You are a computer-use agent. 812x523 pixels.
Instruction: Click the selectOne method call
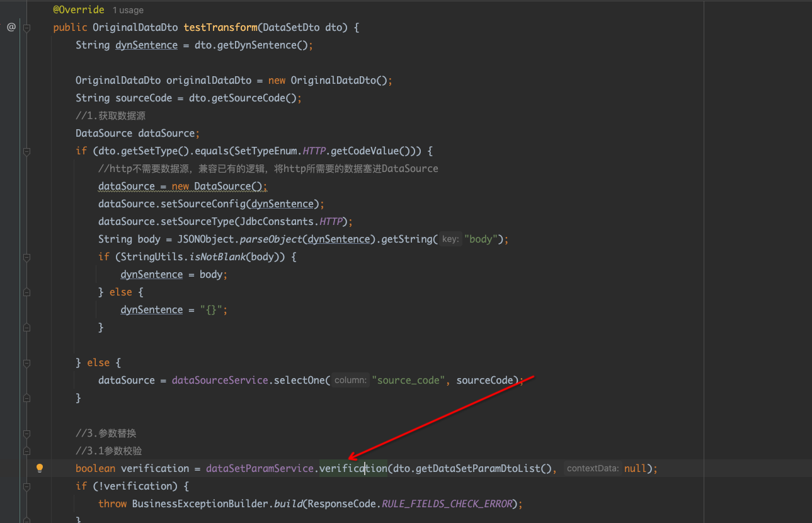tap(299, 380)
